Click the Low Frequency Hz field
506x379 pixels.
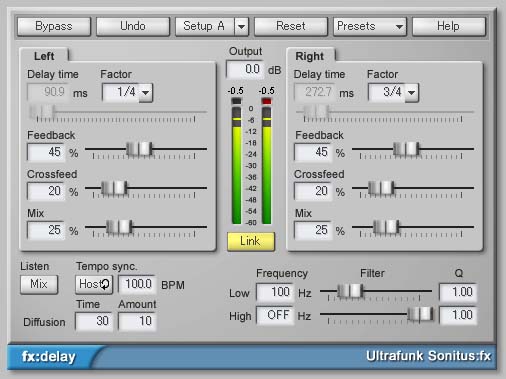click(275, 292)
